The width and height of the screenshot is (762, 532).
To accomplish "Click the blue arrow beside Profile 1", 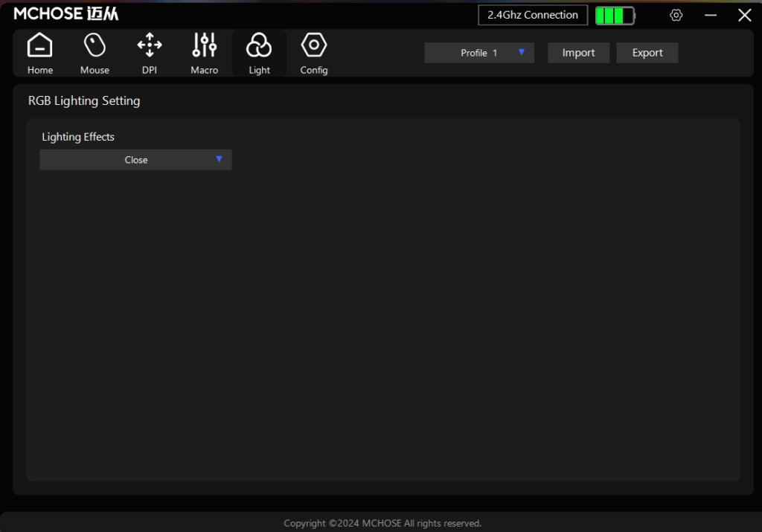I will coord(522,52).
